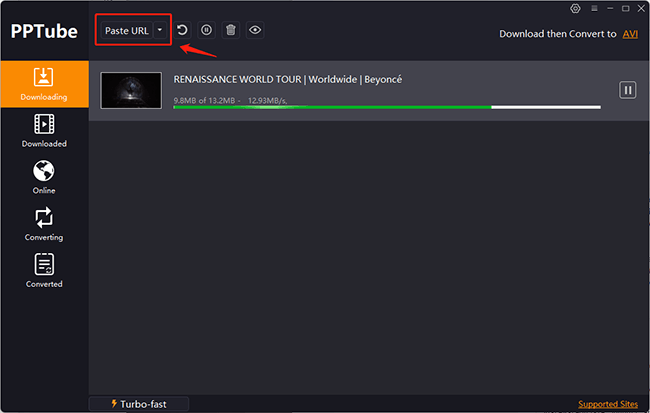
Task: Click the Paste URL button
Action: coord(127,31)
